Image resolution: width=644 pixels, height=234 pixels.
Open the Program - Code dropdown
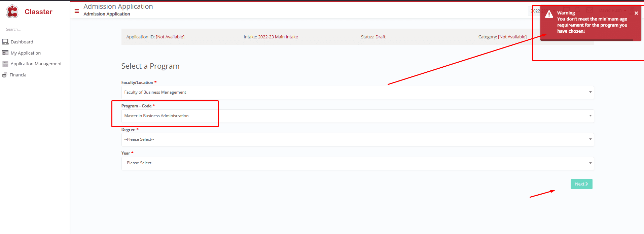point(358,116)
